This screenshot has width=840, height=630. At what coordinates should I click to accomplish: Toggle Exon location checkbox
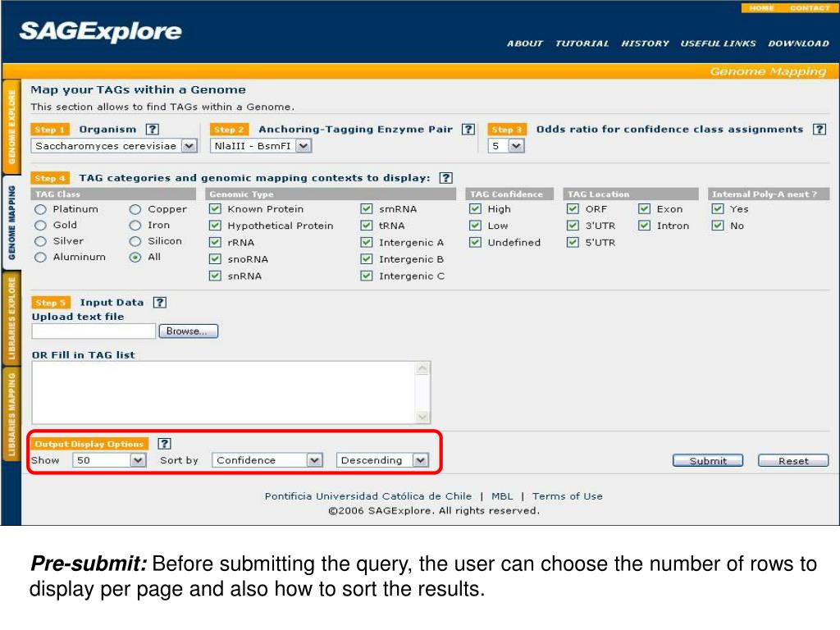click(645, 209)
